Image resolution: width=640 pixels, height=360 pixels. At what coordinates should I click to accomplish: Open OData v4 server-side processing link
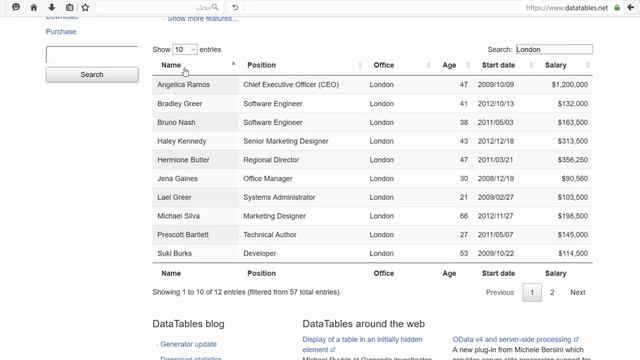(516, 340)
